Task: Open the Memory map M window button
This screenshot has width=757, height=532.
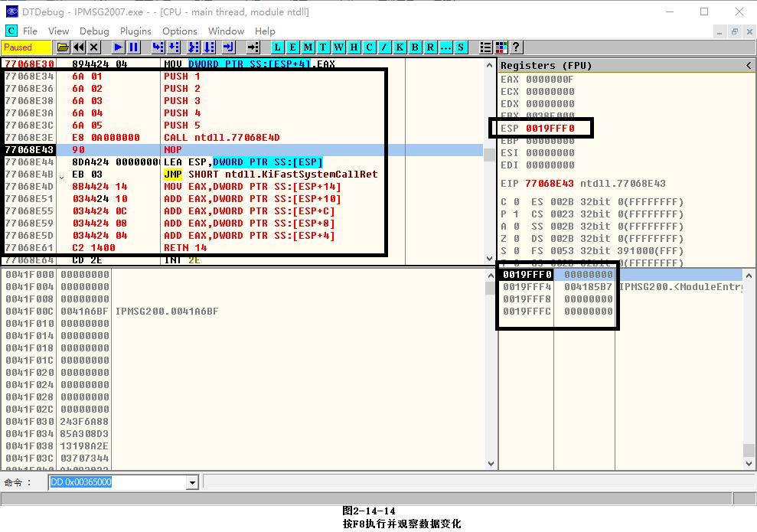Action: point(308,47)
